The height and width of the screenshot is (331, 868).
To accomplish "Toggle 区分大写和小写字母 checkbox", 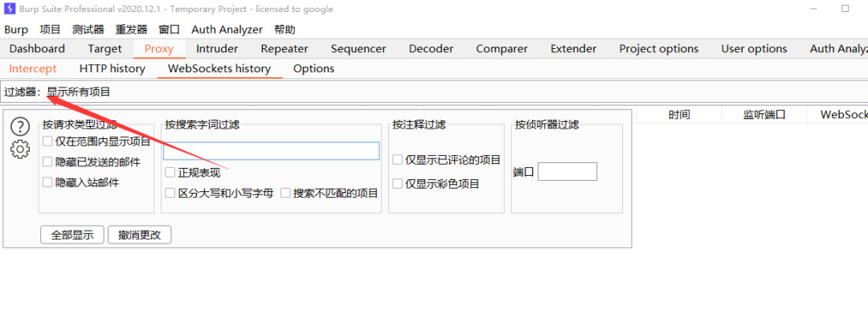I will point(170,193).
